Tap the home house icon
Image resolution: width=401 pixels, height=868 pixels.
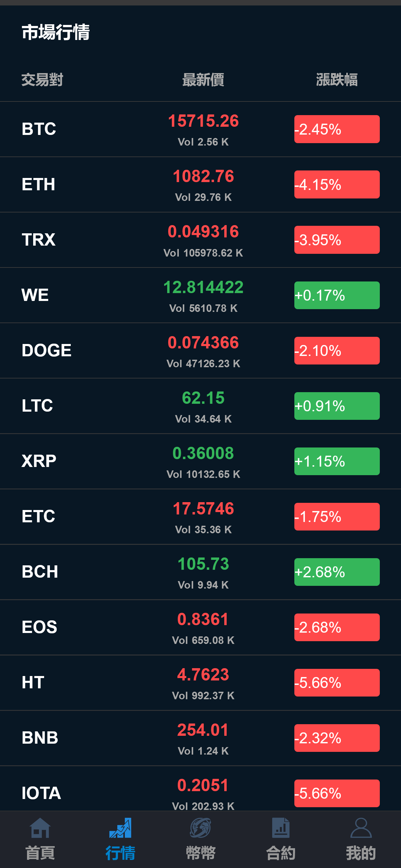coord(40,828)
